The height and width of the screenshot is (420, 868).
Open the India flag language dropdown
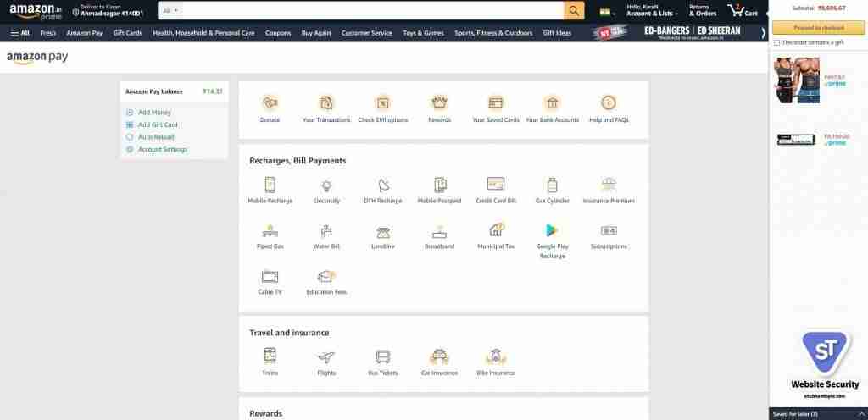608,12
